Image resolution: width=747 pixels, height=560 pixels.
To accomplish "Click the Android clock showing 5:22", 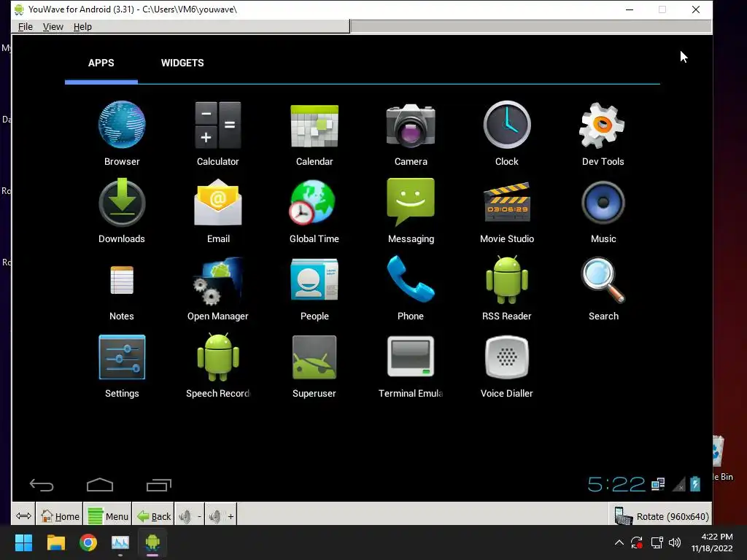I will [616, 485].
